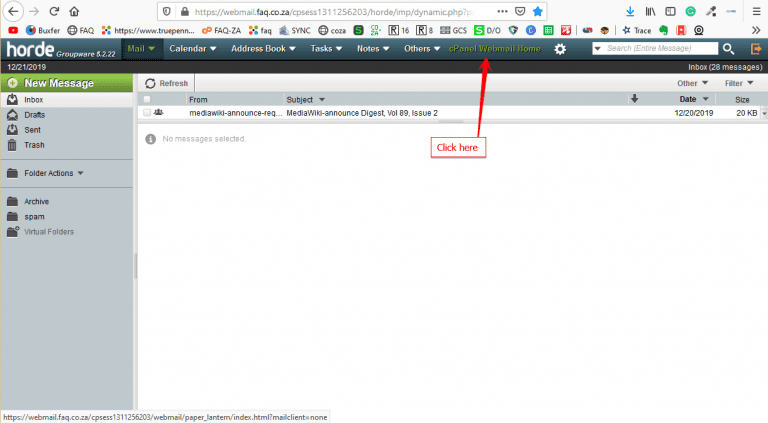The height and width of the screenshot is (423, 768).
Task: Open the Firefox Library icon
Action: coord(650,11)
